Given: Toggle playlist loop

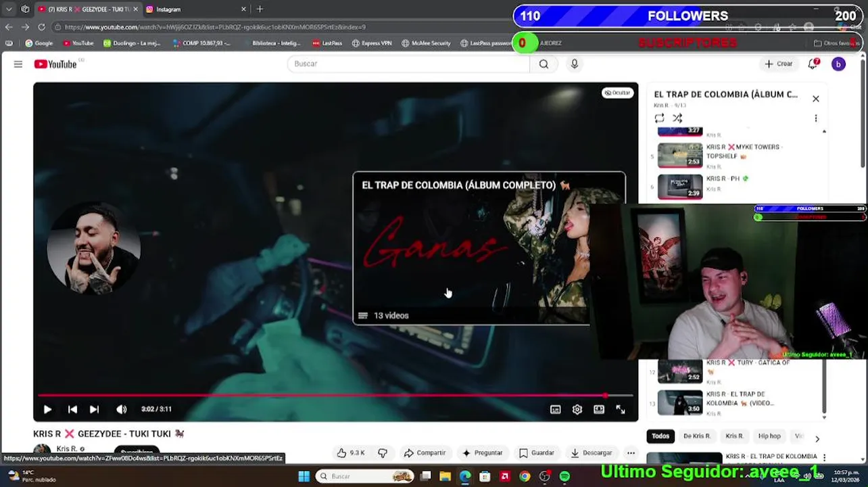Looking at the screenshot, I should [x=659, y=118].
